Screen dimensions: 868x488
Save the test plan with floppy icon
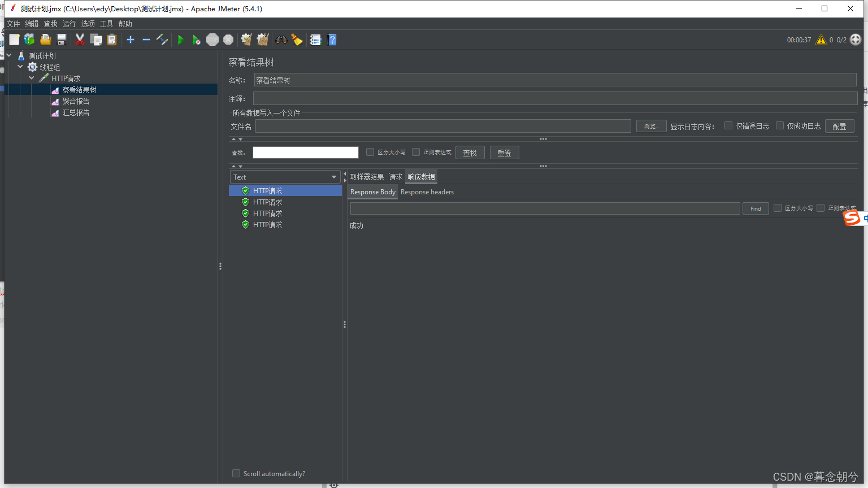coord(62,40)
